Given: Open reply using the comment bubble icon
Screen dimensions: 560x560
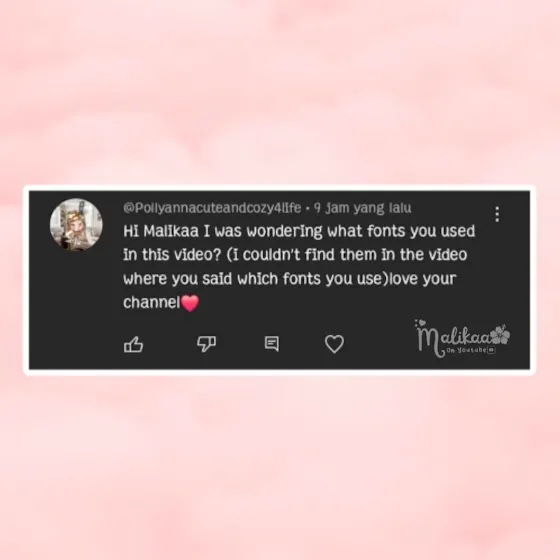Looking at the screenshot, I should pyautogui.click(x=272, y=344).
